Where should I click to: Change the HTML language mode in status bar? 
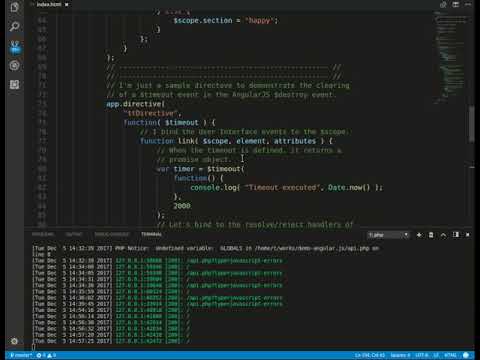(x=450, y=355)
